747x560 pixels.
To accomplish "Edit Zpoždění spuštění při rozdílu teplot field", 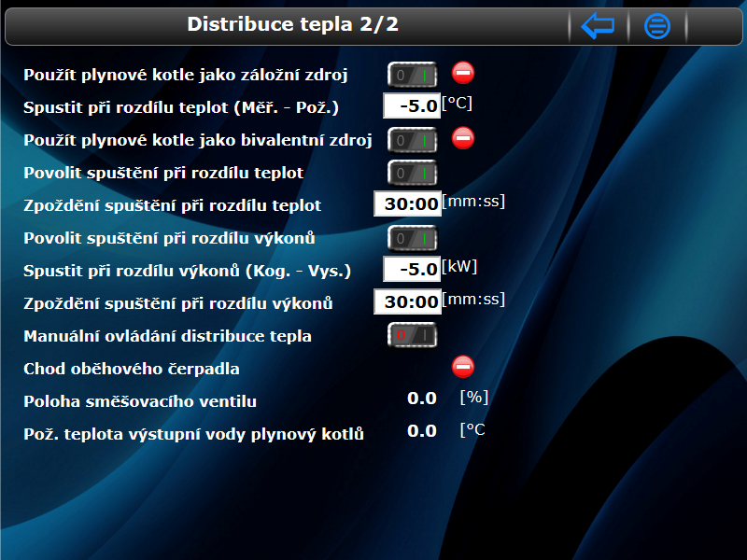I will click(x=407, y=203).
